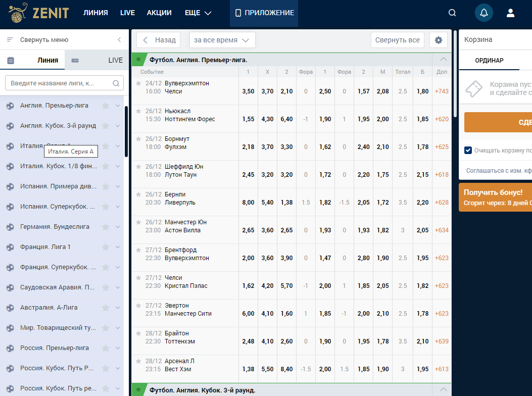Click 'Получить бонус!' banner

pyautogui.click(x=495, y=197)
